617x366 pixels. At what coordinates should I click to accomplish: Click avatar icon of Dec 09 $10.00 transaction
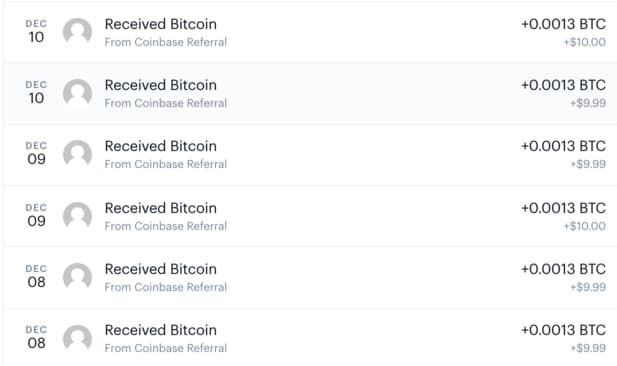pos(78,216)
